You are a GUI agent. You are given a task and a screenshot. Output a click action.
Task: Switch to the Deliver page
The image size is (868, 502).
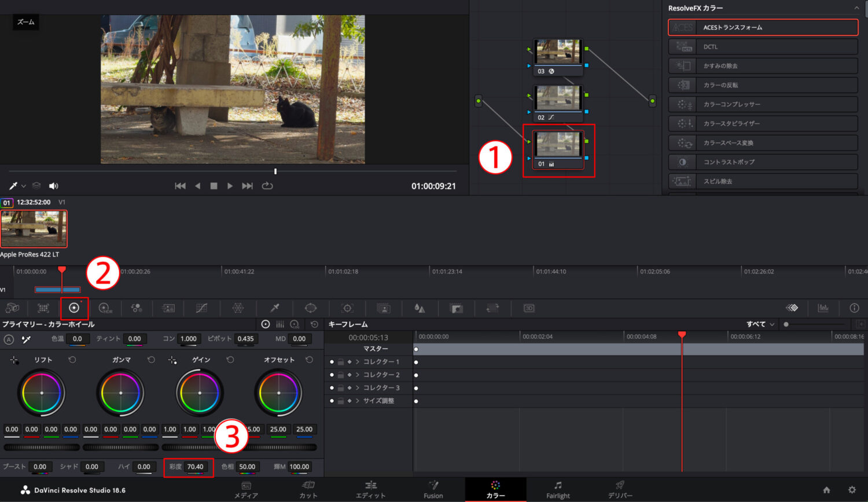pyautogui.click(x=620, y=490)
